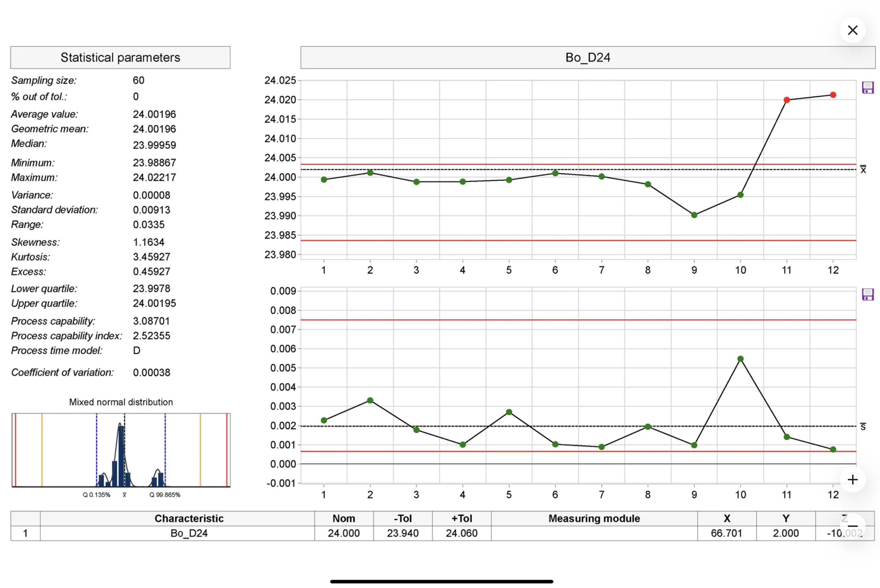Zoom out with the minus button

point(852,526)
